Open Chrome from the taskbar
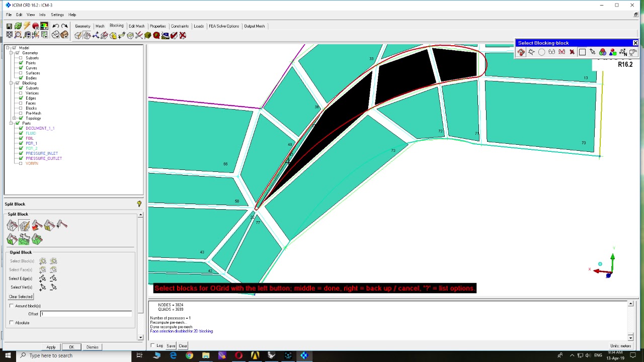This screenshot has width=644, height=362. coord(189,355)
